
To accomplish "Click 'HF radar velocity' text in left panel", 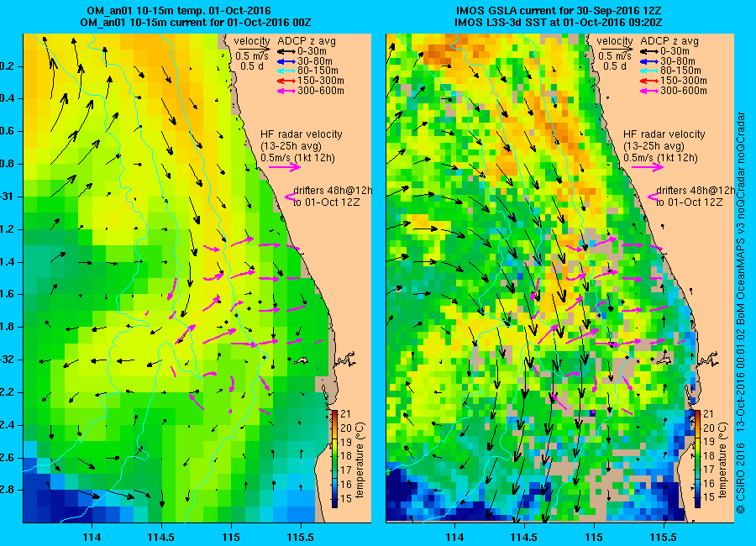I will (x=302, y=134).
